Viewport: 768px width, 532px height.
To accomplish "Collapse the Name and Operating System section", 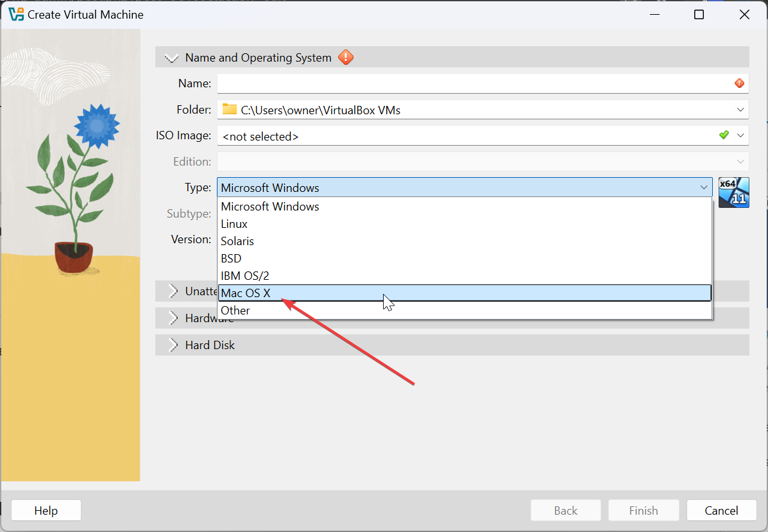I will [171, 58].
